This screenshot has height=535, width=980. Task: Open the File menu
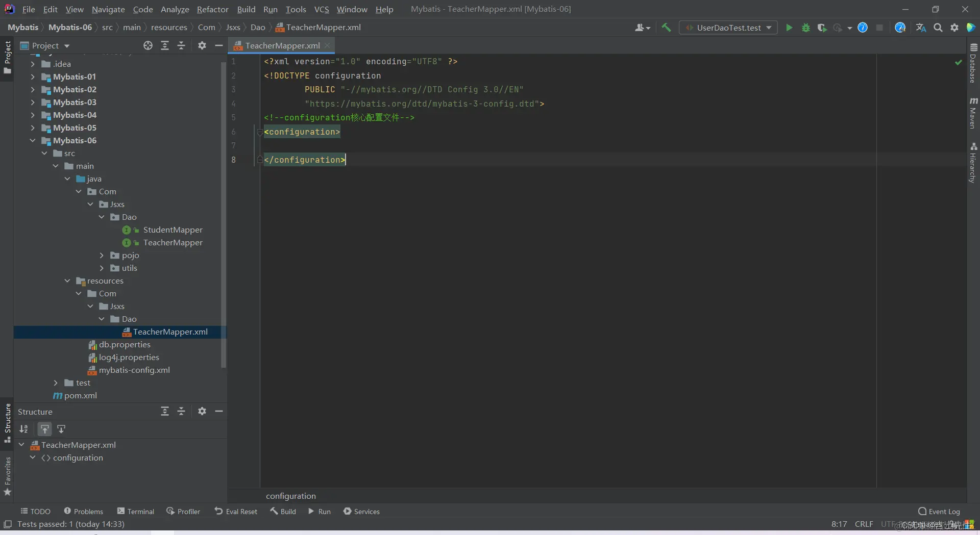29,9
